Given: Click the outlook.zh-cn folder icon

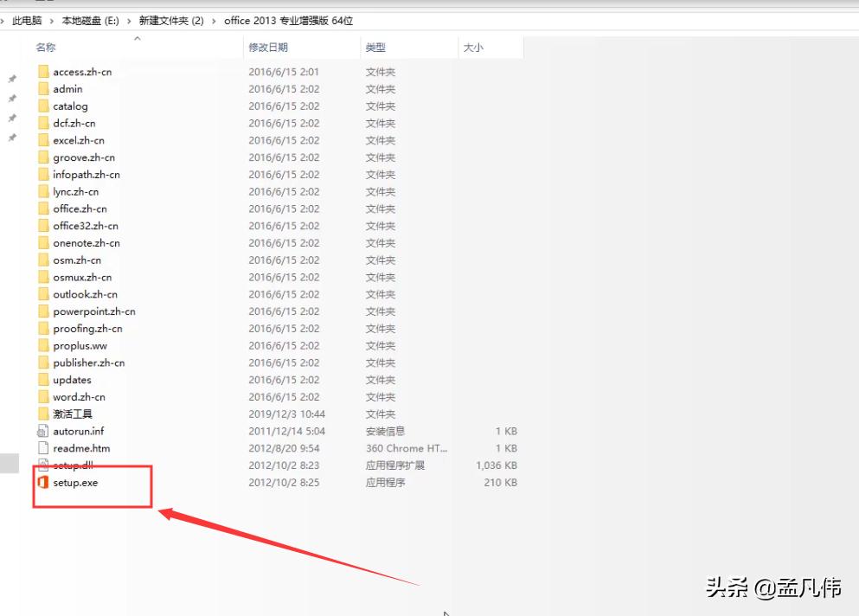Looking at the screenshot, I should [x=44, y=294].
